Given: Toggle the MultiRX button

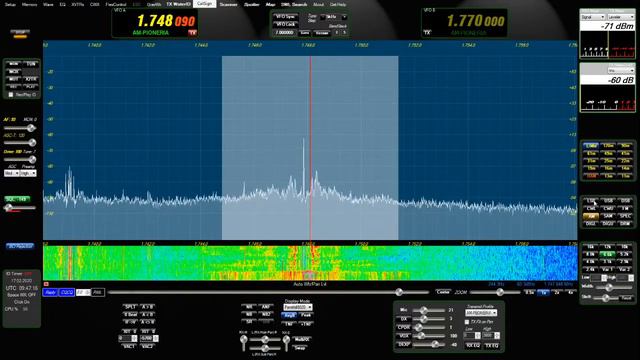Looking at the screenshot, I should pos(301,340).
